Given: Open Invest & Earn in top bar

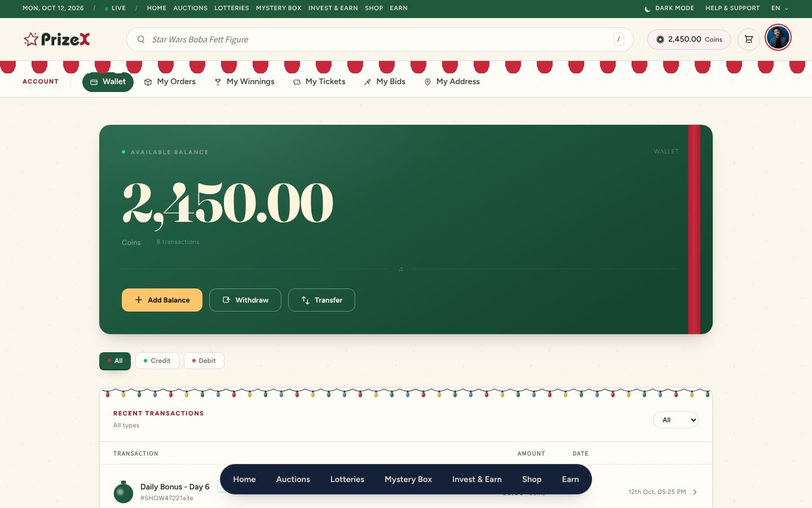Looking at the screenshot, I should (333, 8).
